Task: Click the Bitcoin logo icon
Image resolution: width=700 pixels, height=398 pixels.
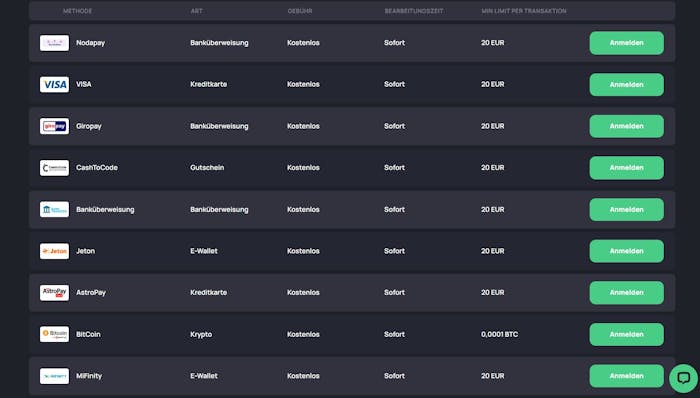Action: (54, 334)
